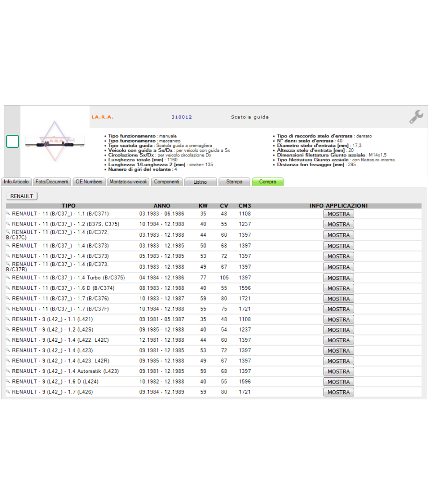Click the CM3 column header
Image resolution: width=432 pixels, height=504 pixels.
pyautogui.click(x=245, y=206)
